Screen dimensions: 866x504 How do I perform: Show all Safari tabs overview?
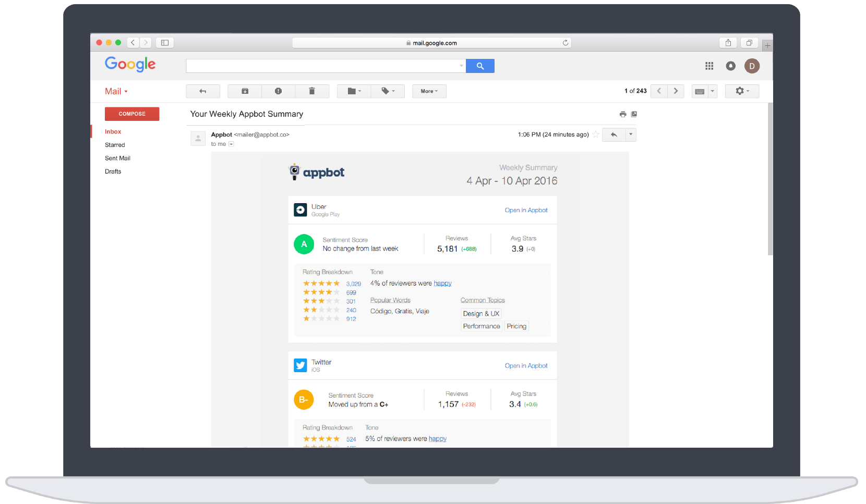[749, 43]
